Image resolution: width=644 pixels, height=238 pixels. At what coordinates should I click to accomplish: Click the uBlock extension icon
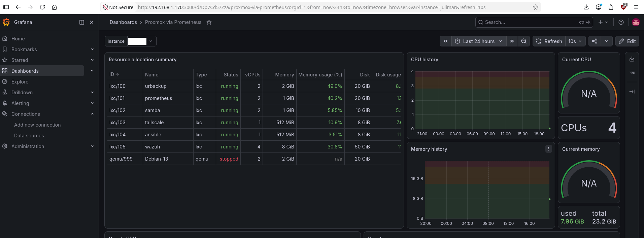click(x=623, y=7)
